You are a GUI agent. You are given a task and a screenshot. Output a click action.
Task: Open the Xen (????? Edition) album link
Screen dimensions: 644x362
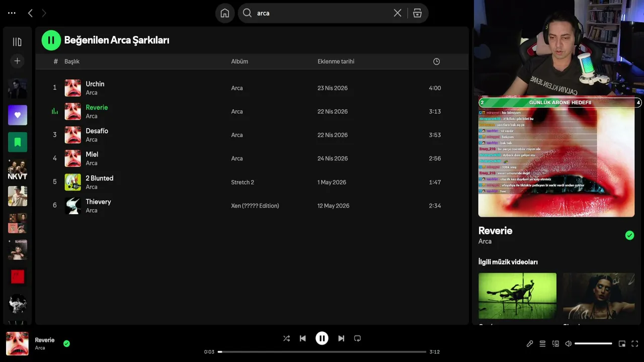coord(255,206)
